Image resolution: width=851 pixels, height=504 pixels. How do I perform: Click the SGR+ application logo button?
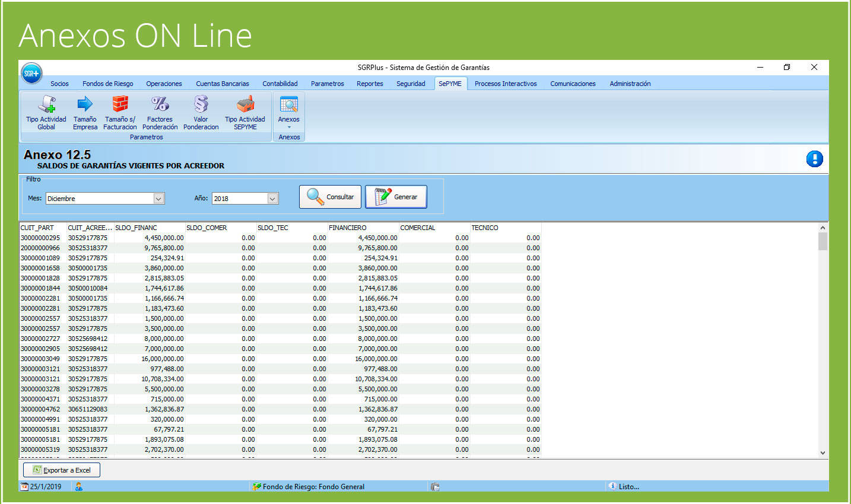31,74
